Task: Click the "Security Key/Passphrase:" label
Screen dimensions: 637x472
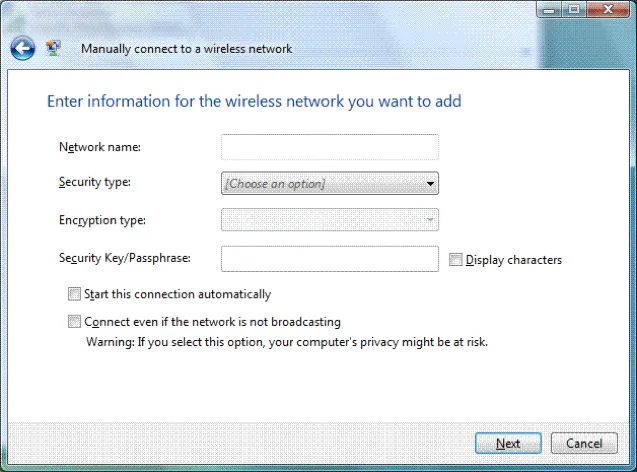Action: click(125, 258)
